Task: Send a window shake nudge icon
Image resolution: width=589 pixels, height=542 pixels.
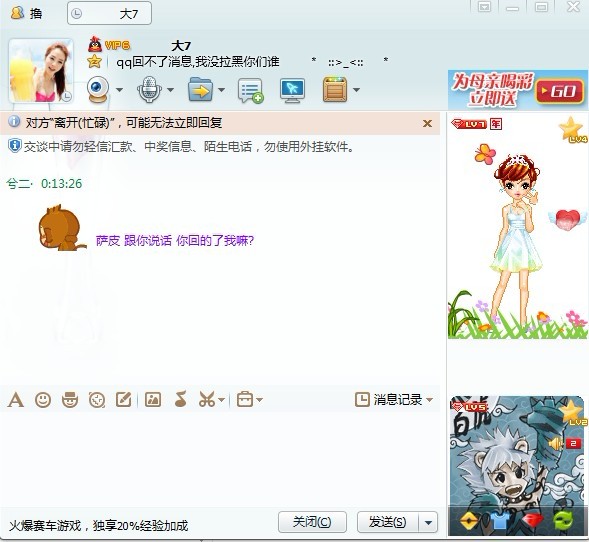Action: (x=97, y=400)
